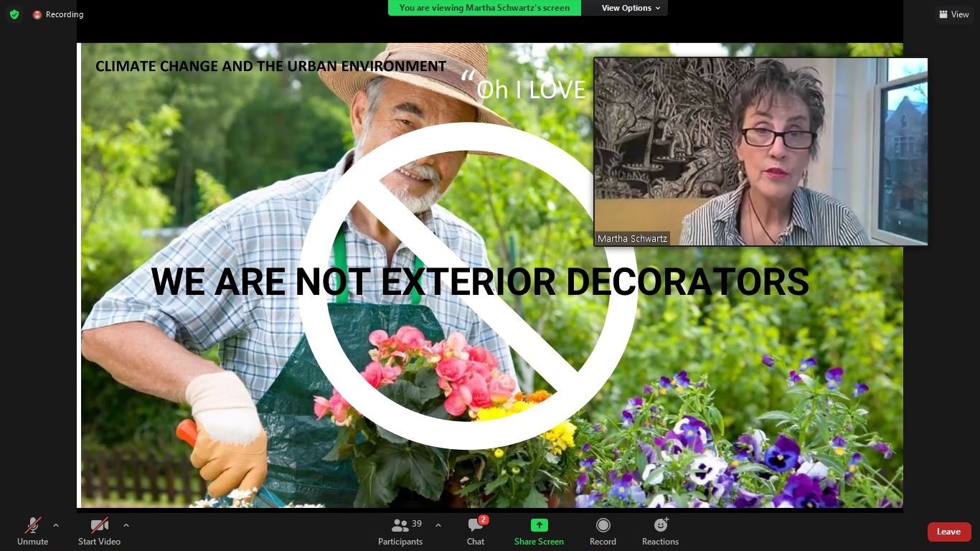
Task: Expand the chevron next to Participants
Action: (438, 525)
